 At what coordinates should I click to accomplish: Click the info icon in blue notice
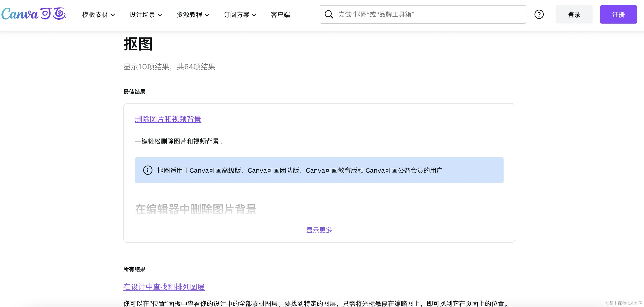click(x=148, y=170)
